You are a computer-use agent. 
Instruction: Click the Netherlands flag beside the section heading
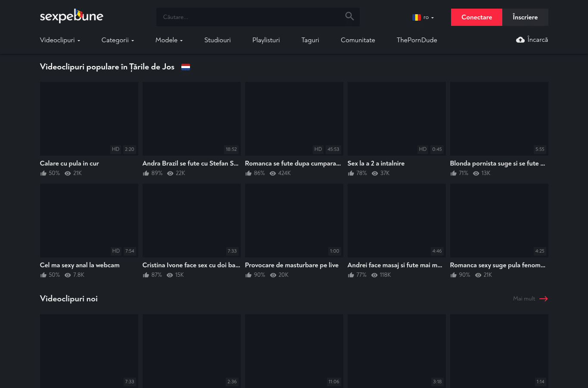click(x=186, y=67)
